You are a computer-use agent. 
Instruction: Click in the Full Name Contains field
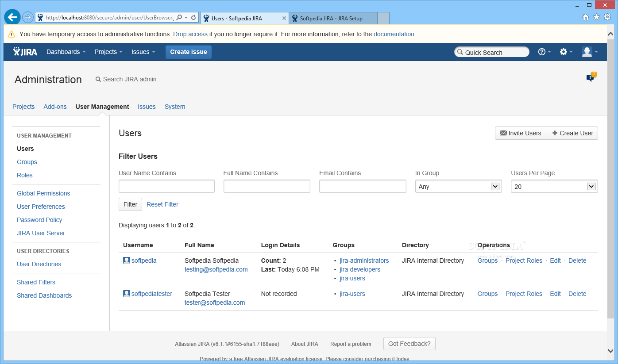(267, 186)
